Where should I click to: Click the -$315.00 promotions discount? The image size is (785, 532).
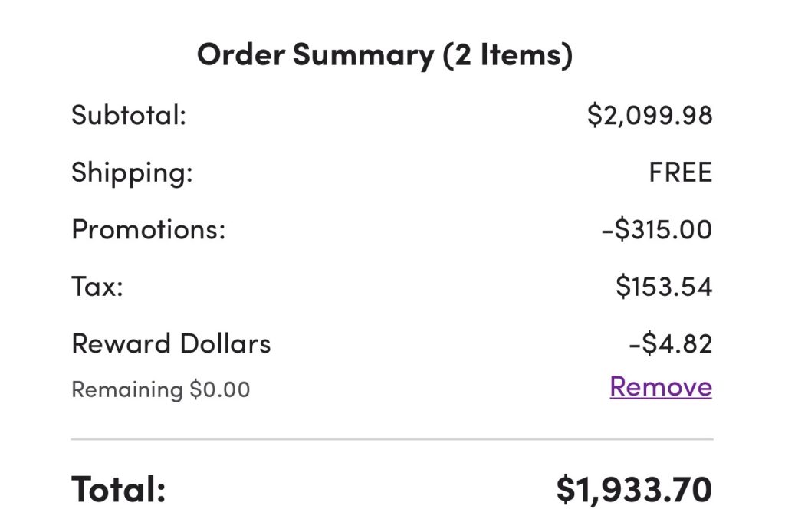click(657, 229)
